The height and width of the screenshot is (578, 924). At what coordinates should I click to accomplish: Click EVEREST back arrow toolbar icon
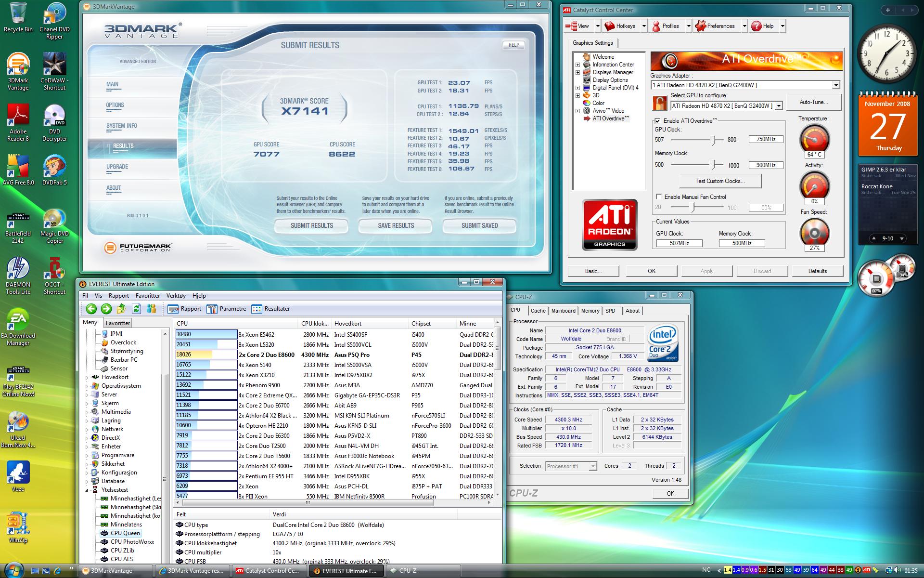tap(91, 309)
